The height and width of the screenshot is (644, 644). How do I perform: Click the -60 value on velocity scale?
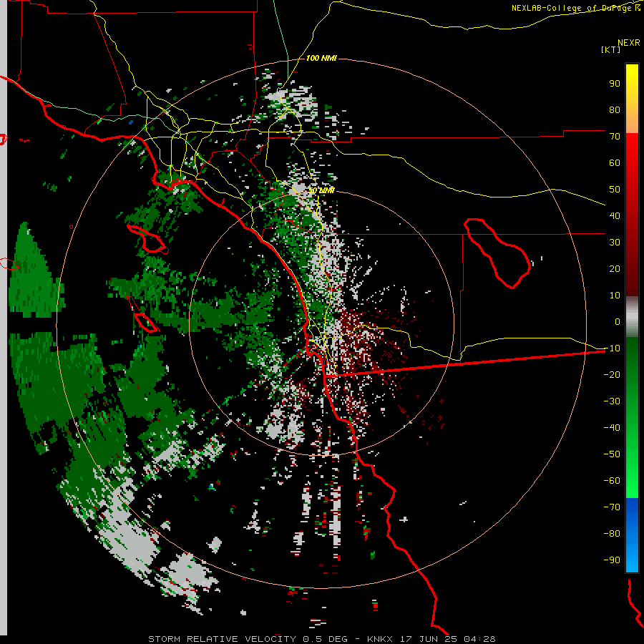tap(612, 481)
